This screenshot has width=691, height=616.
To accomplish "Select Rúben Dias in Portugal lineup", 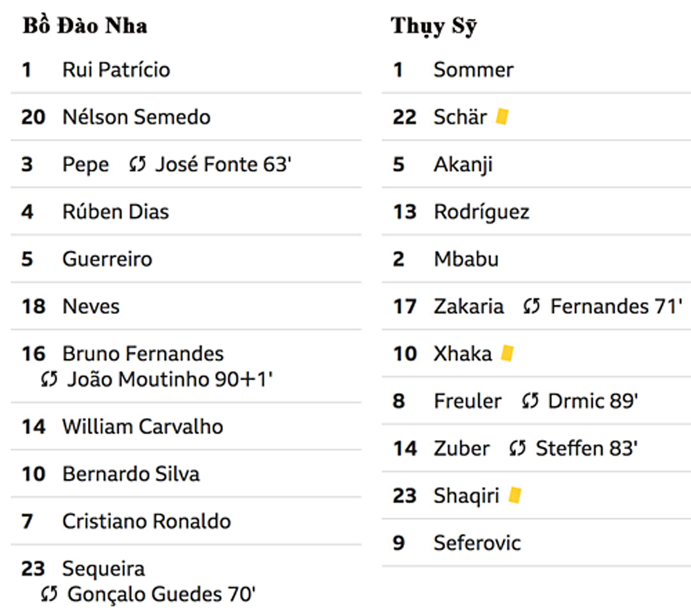I will pos(115,211).
